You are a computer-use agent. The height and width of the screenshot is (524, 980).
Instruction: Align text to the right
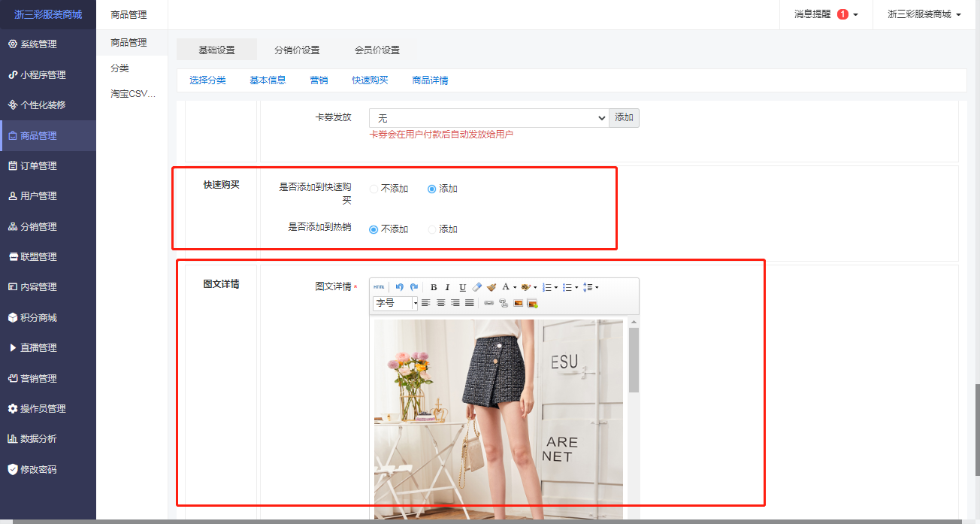pyautogui.click(x=455, y=303)
